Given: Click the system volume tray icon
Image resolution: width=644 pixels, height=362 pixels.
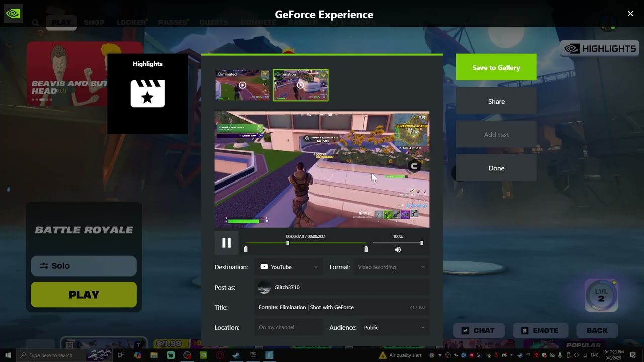Looking at the screenshot, I should tap(576, 355).
